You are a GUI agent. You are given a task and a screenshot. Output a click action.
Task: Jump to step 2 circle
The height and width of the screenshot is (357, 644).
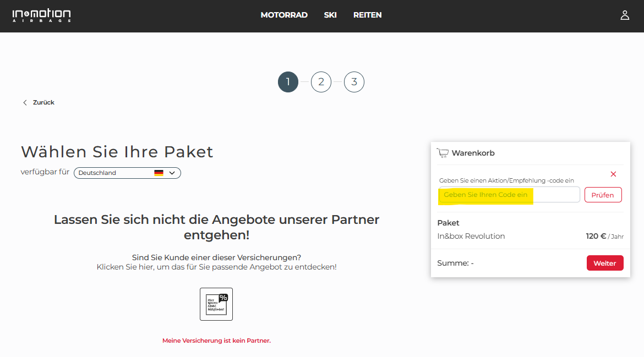321,83
